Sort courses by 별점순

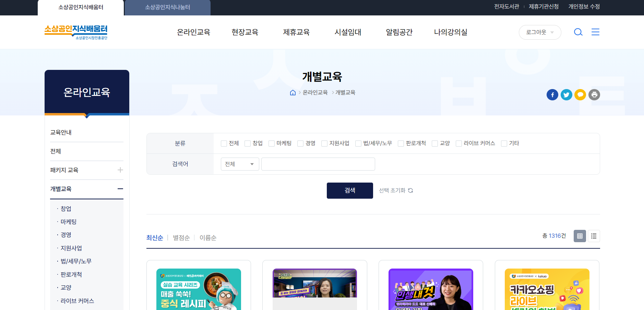(x=181, y=237)
